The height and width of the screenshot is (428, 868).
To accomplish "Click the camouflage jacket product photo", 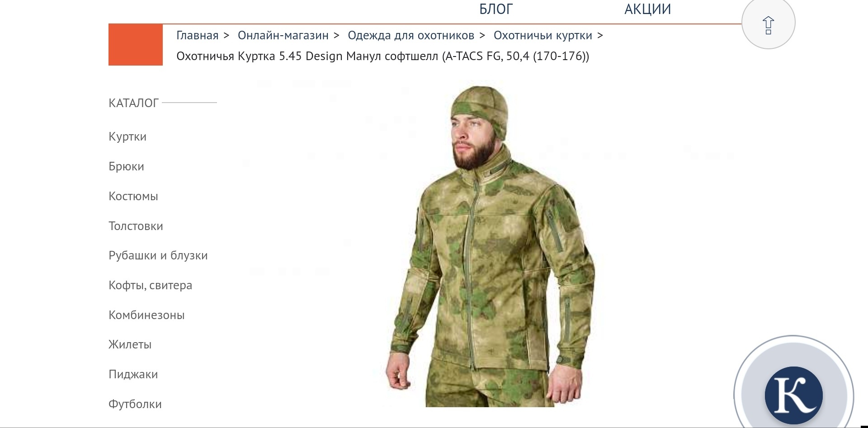I will pos(491,246).
